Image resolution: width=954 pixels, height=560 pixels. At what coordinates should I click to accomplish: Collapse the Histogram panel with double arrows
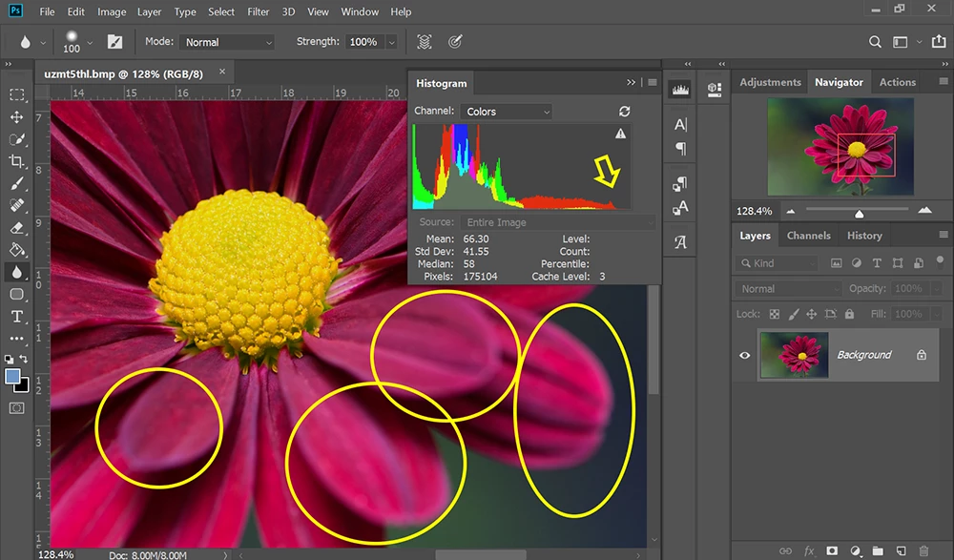point(631,82)
